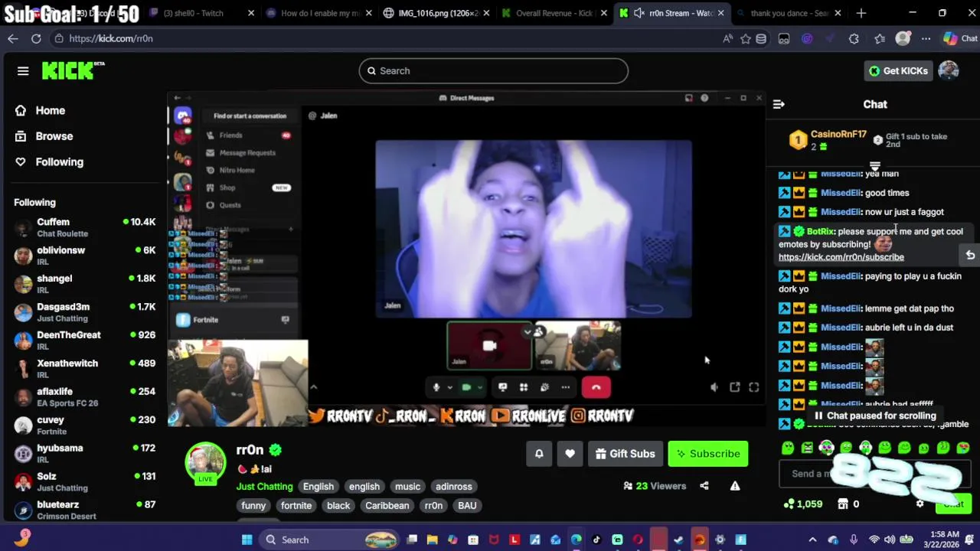
Task: Click the Get KICKs button
Action: pos(898,70)
